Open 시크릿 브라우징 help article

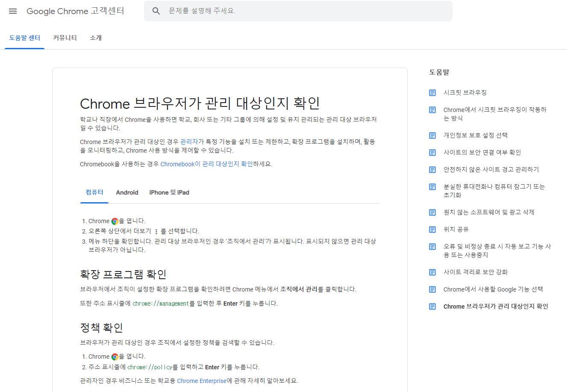(465, 92)
